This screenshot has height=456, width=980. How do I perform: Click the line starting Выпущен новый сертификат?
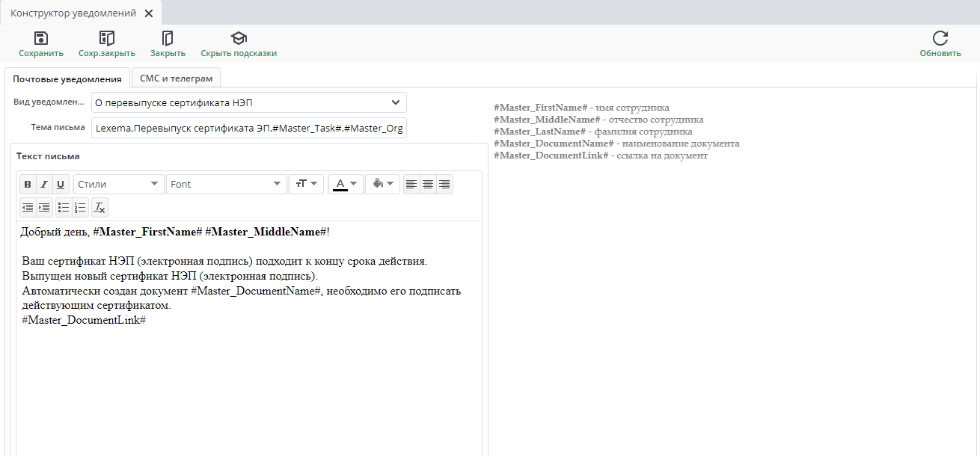[x=170, y=276]
